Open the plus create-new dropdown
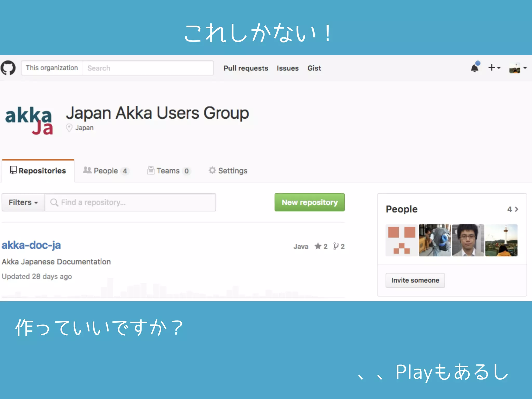Viewport: 532px width, 399px height. pos(494,68)
